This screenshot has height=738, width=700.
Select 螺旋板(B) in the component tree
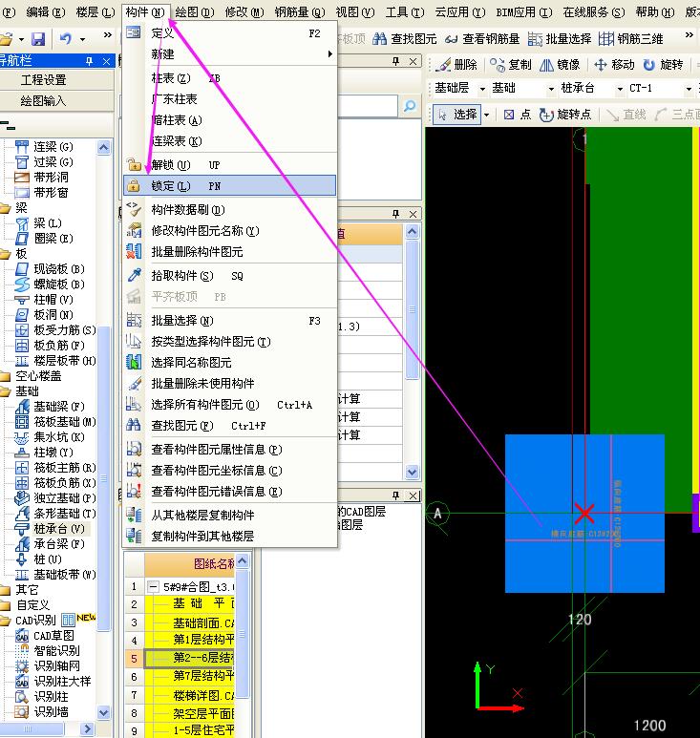pyautogui.click(x=58, y=285)
